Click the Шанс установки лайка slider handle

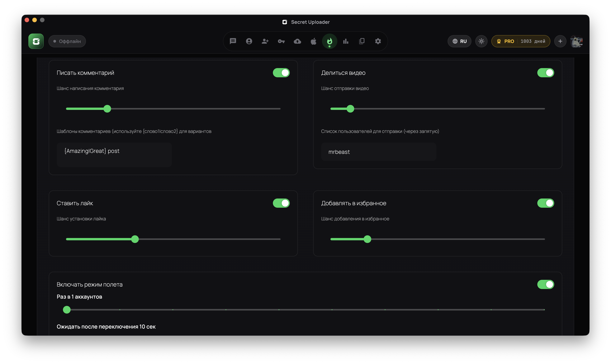[135, 239]
